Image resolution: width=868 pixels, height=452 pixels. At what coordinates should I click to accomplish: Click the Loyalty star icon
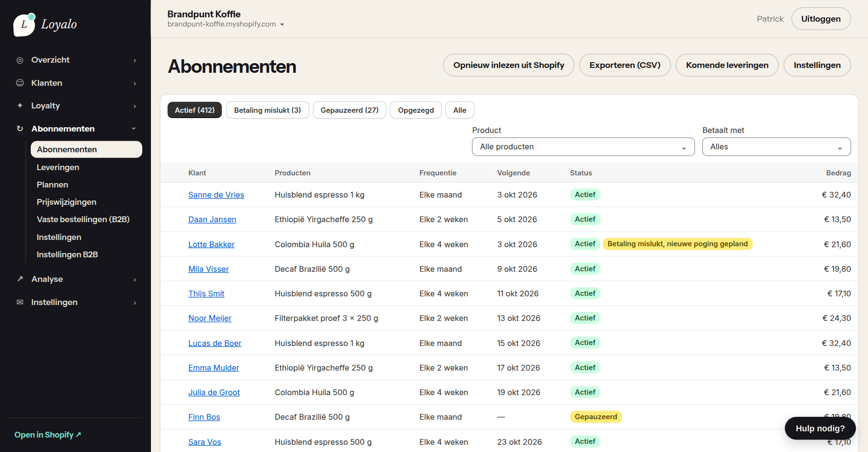20,106
